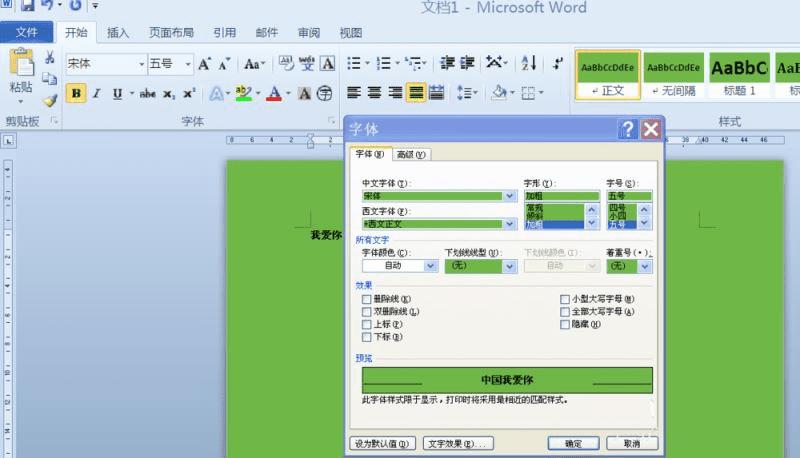
Task: Click the Character Border icon
Action: pyautogui.click(x=328, y=64)
